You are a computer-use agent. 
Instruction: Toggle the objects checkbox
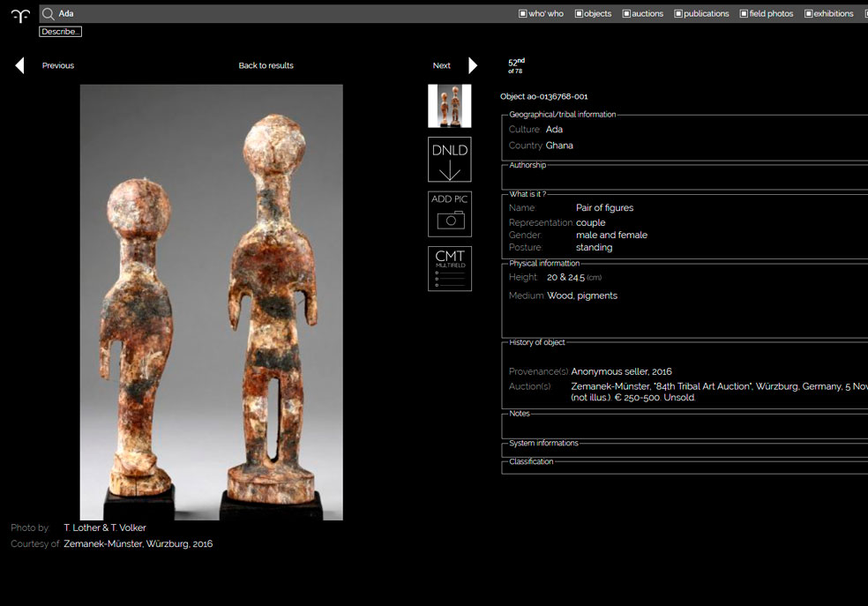coord(579,14)
